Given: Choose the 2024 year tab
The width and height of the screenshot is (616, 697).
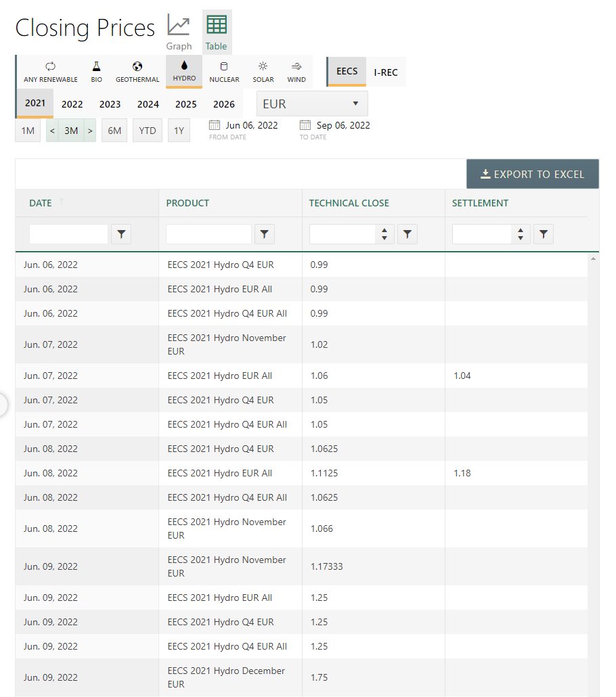Looking at the screenshot, I should pos(148,104).
